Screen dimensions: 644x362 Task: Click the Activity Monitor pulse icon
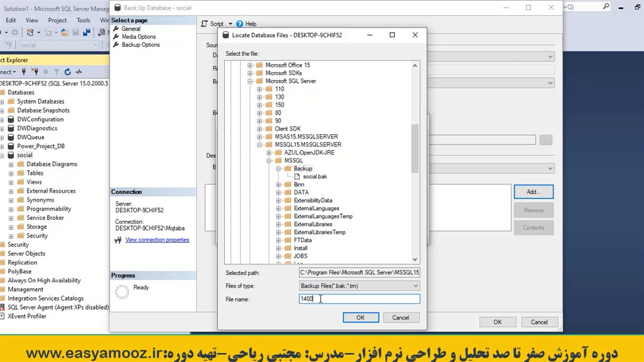79,72
